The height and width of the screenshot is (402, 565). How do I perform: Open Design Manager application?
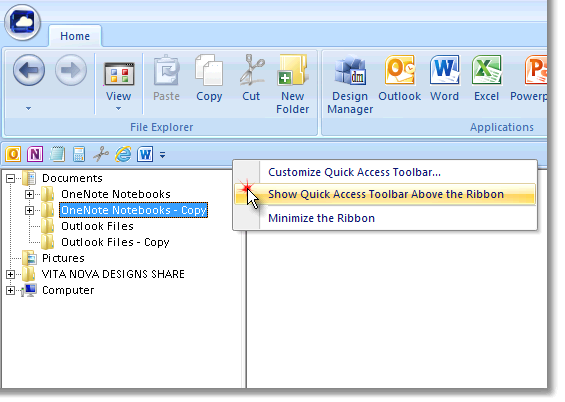pos(350,84)
